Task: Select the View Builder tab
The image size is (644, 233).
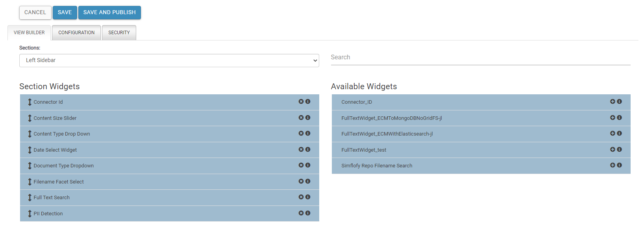Action: (x=29, y=33)
